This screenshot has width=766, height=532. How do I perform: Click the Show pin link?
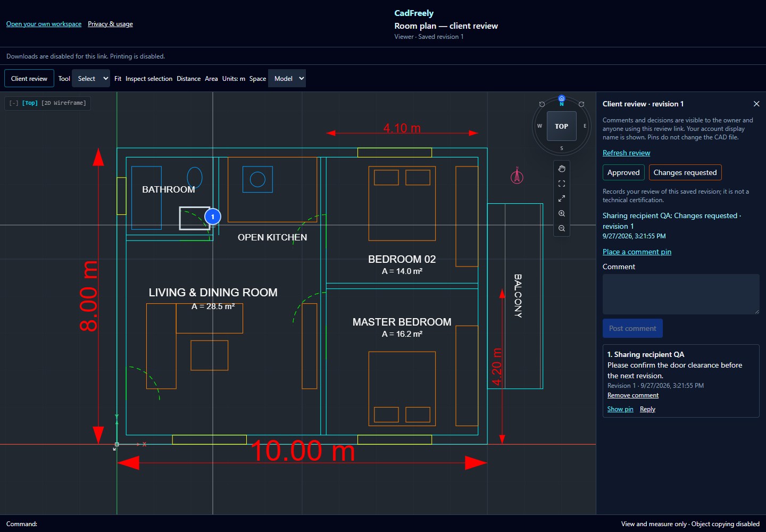click(x=620, y=409)
